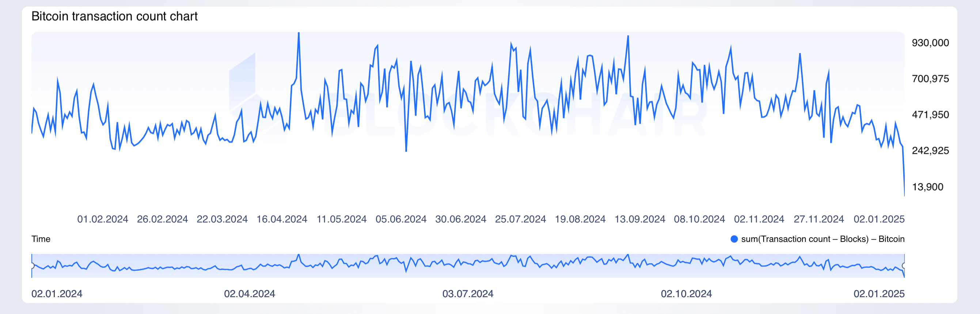Click the 11.05.2024 x-axis date

point(342,219)
